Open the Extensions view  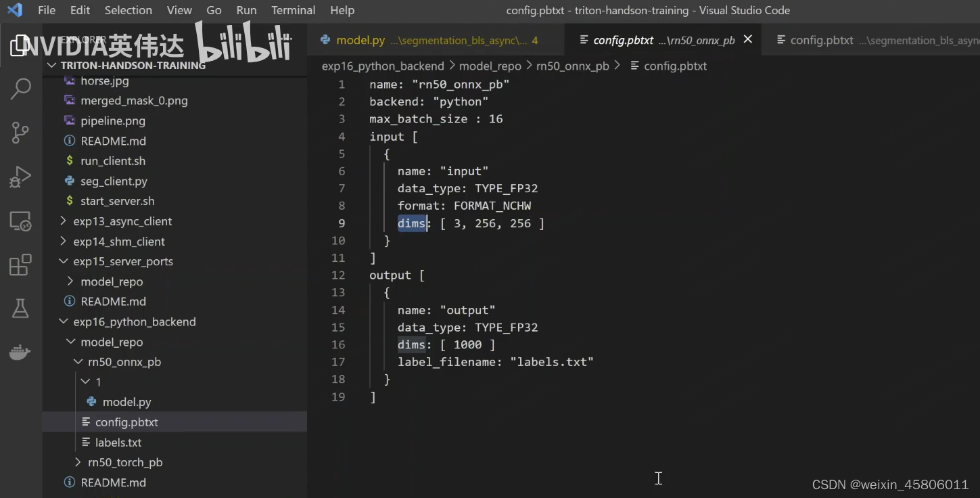[21, 265]
